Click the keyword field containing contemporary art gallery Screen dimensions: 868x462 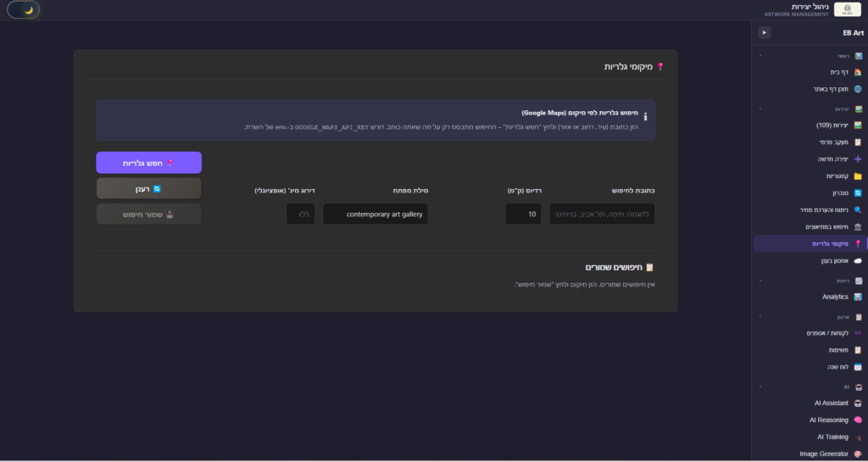tap(376, 214)
